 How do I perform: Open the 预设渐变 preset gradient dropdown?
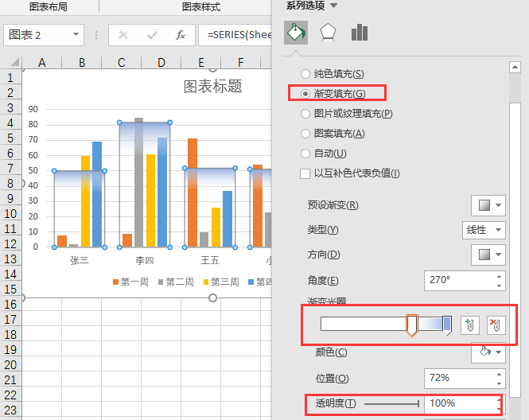488,205
